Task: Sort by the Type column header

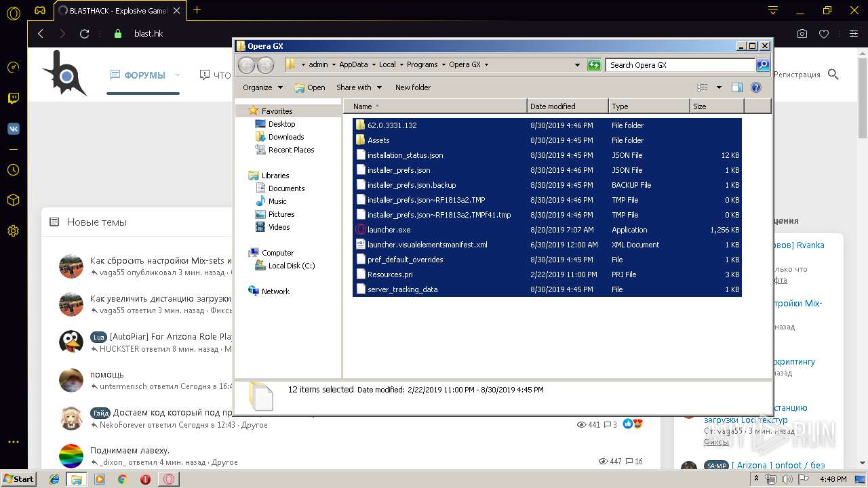Action: [649, 106]
